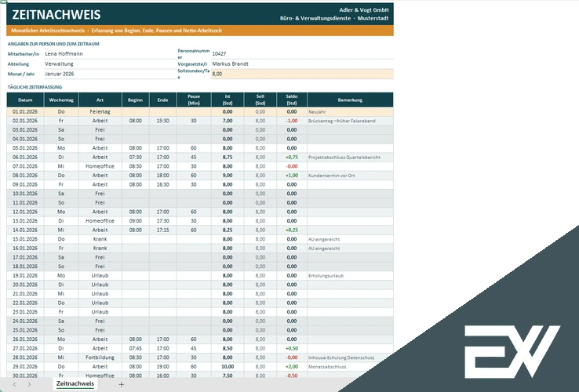Screen dimensions: 579x392
Task: Select the Abteilung value Verwaltung
Action: [110, 64]
